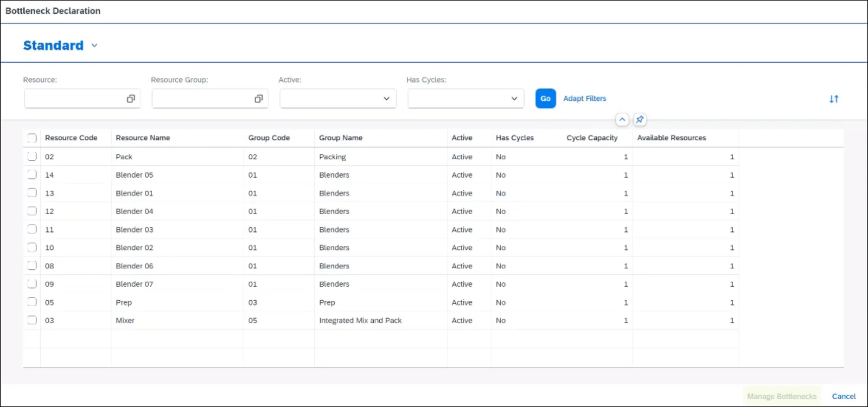Image resolution: width=868 pixels, height=407 pixels.
Task: Click the Cancel button
Action: point(844,396)
